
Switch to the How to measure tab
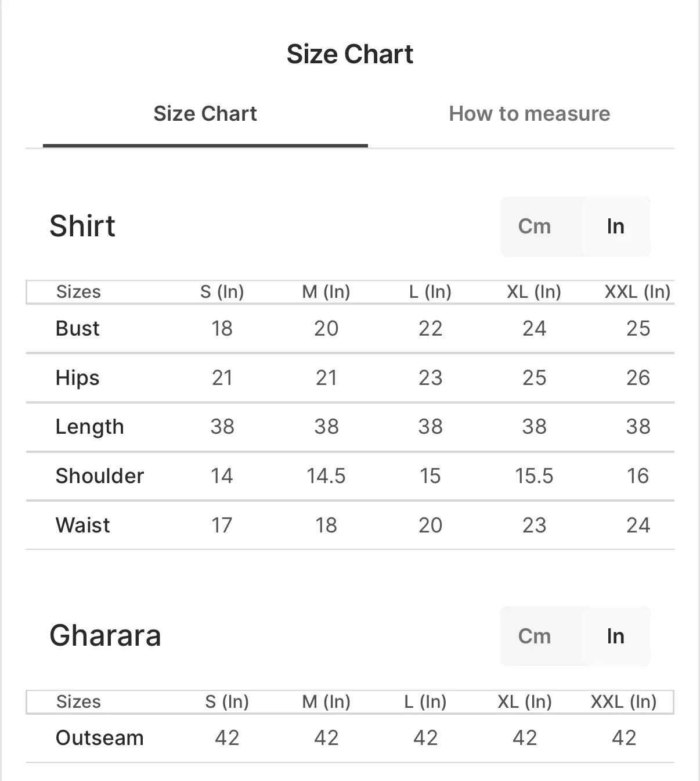(529, 114)
